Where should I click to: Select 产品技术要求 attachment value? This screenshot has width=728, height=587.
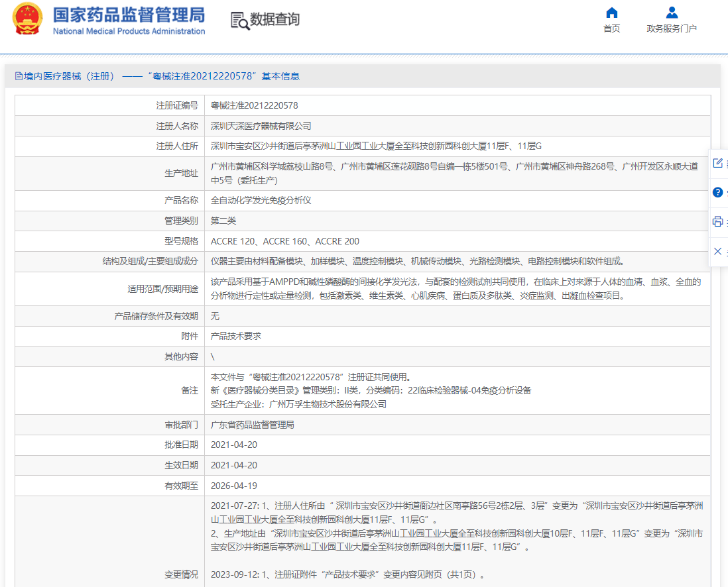236,336
